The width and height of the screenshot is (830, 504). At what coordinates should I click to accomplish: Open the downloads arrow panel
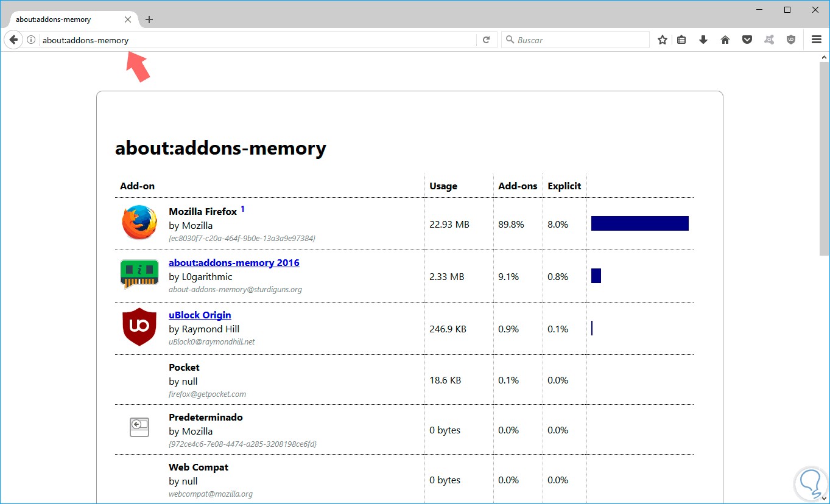point(703,40)
